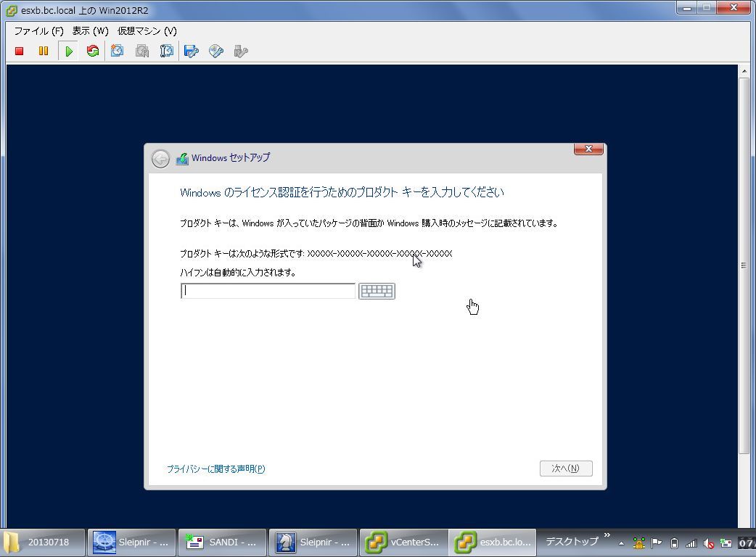Click the back arrow in Windows Setup
The image size is (756, 557).
[x=160, y=159]
